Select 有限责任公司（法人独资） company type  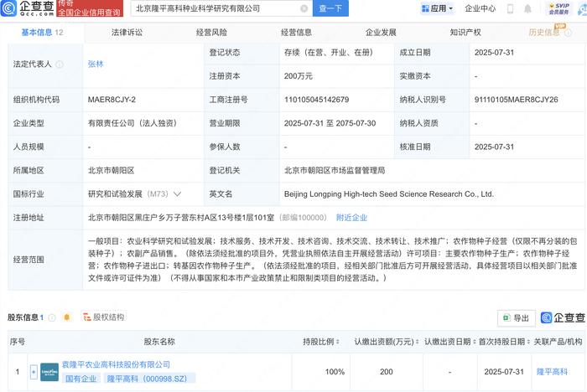pos(132,123)
